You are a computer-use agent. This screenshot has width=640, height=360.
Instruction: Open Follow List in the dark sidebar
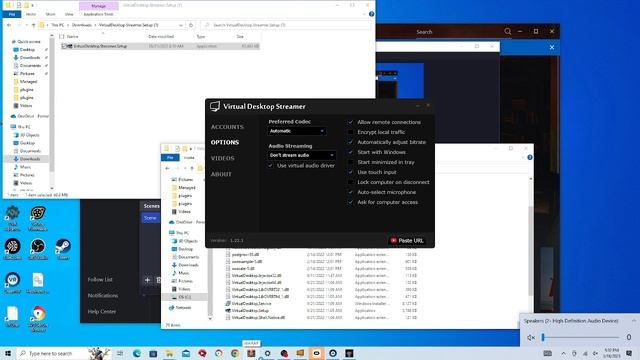pyautogui.click(x=100, y=280)
